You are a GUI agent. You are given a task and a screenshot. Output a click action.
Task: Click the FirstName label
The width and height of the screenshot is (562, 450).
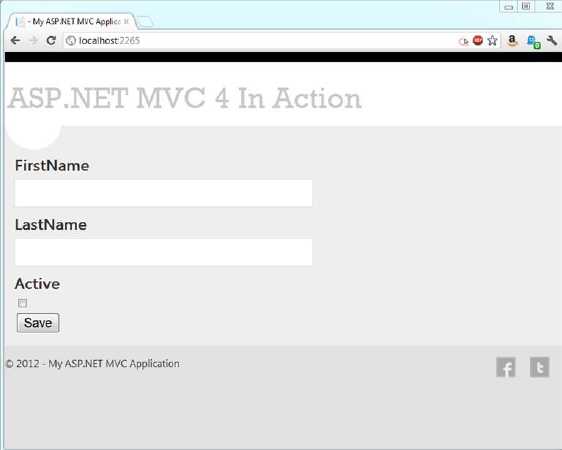coord(52,166)
